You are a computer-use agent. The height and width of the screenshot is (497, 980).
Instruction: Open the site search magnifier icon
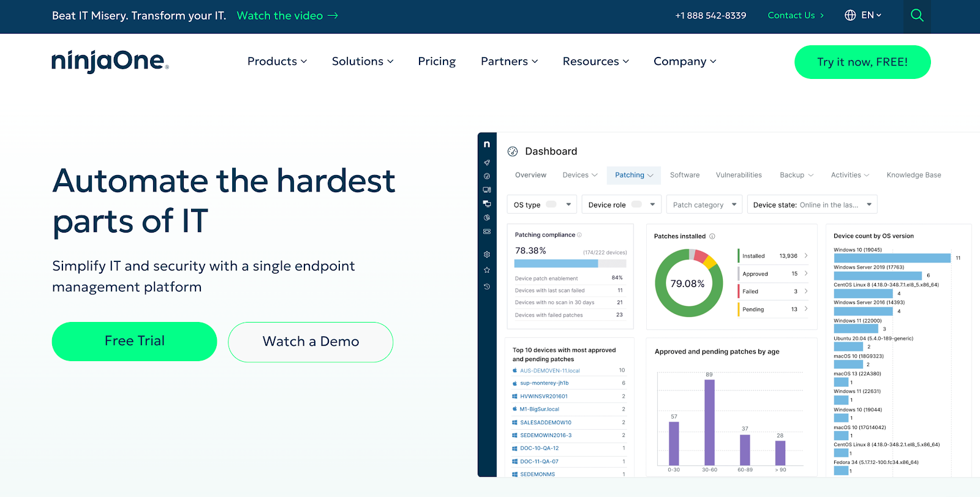click(917, 15)
